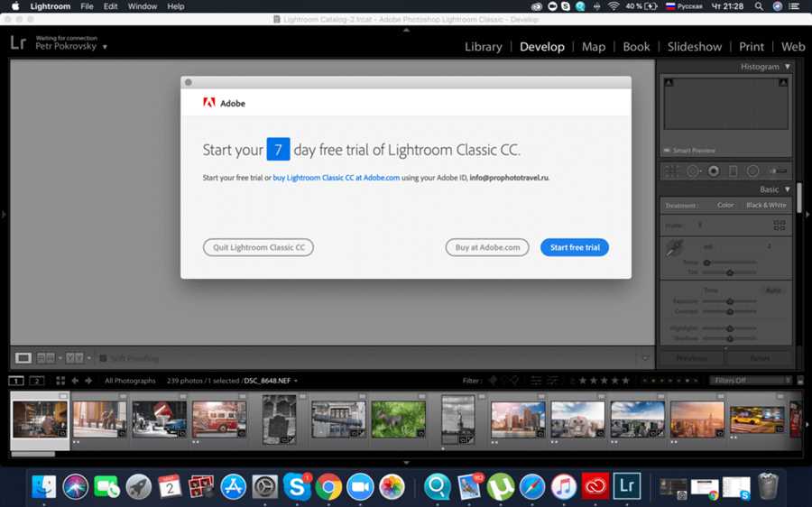Select the Spot Removal tool icon
The width and height of the screenshot is (812, 507).
point(693,171)
